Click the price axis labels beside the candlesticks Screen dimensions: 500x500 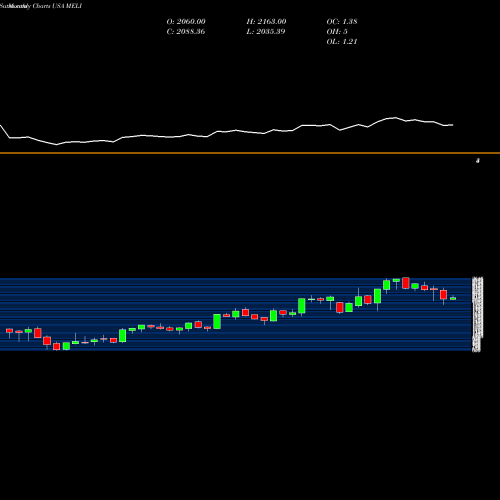(477, 314)
